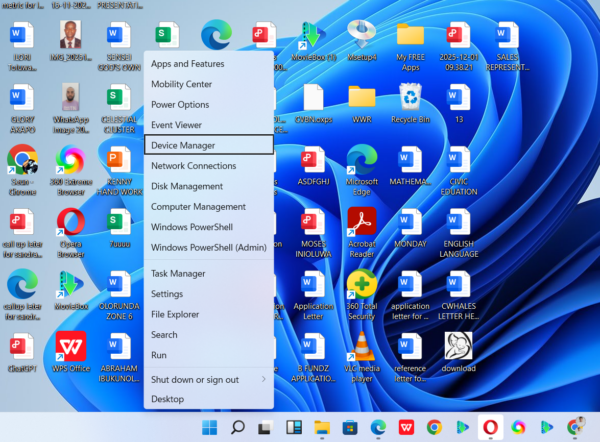
Task: Open Acrobat Reader desktop shortcut
Action: [361, 220]
